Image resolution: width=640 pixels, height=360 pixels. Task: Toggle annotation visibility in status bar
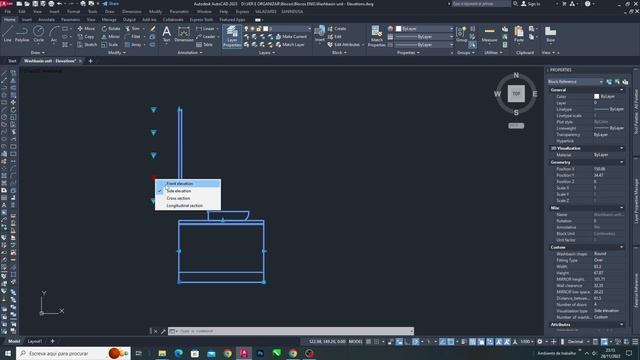(x=499, y=341)
